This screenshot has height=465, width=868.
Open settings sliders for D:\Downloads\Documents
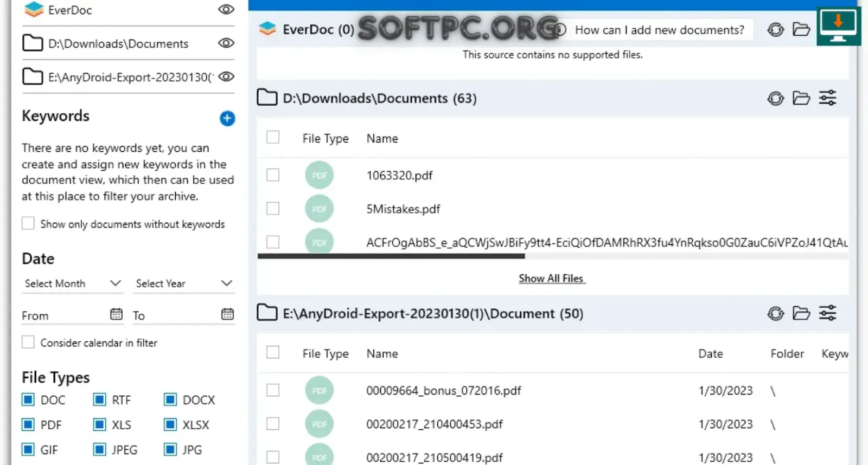[828, 98]
